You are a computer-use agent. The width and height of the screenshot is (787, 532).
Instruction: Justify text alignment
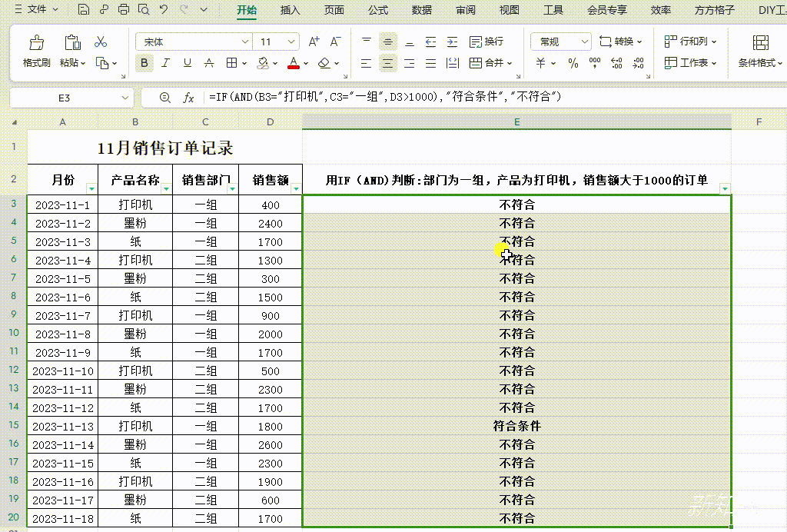tap(430, 63)
